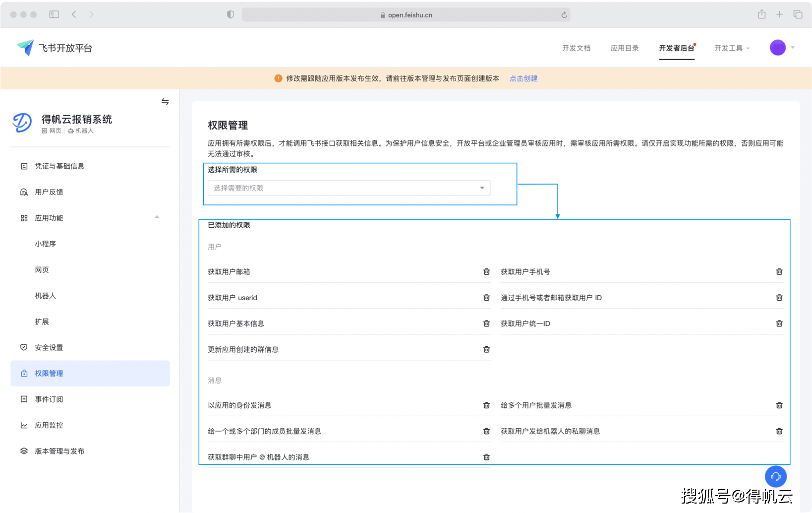812x513 pixels.
Task: Remove 获取用户发给机器人的私聊消息 permission
Action: [779, 431]
